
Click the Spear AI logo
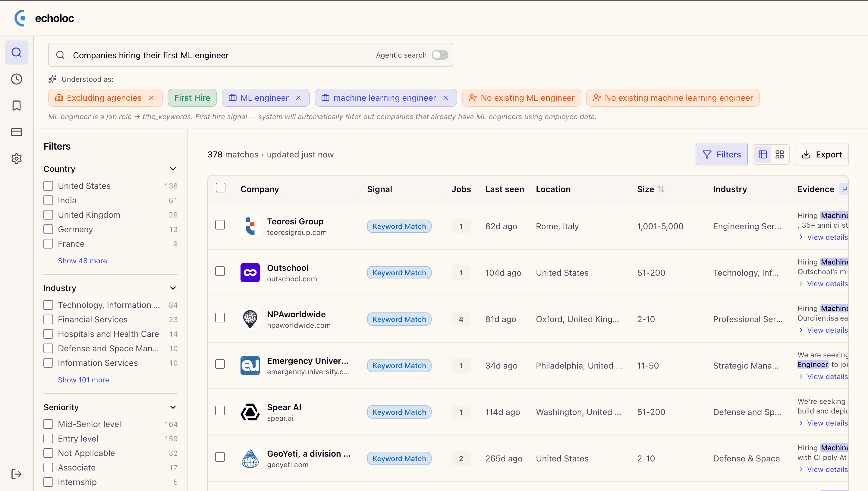pyautogui.click(x=250, y=412)
